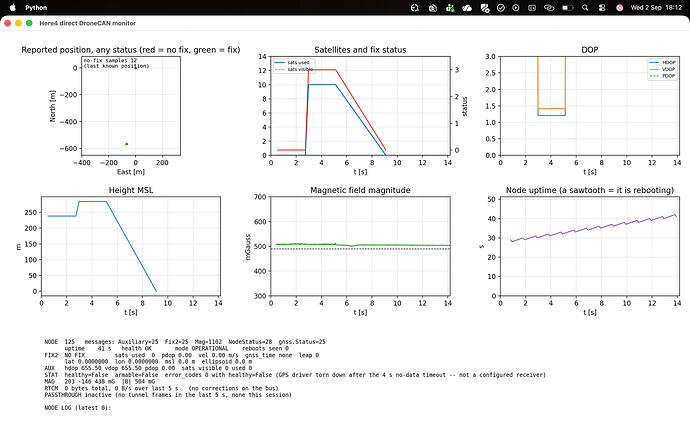This screenshot has height=448, width=690.
Task: Click the Satellites and fix status title
Action: [x=360, y=50]
